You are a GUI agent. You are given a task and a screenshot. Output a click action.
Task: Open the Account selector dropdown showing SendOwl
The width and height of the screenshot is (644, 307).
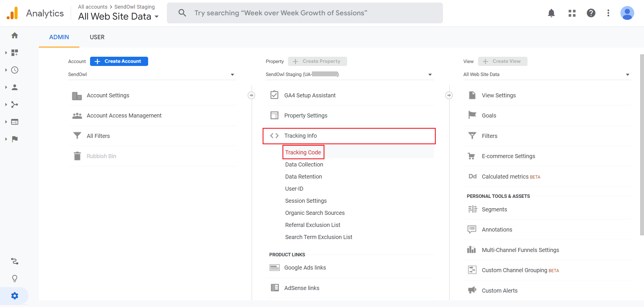(x=152, y=74)
